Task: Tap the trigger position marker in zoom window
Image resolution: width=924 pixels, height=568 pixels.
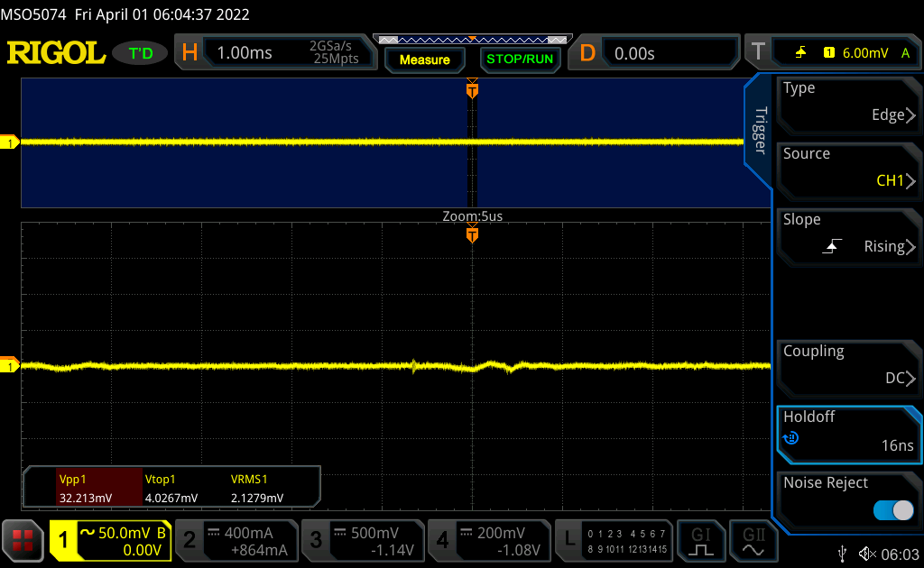Action: pos(472,234)
